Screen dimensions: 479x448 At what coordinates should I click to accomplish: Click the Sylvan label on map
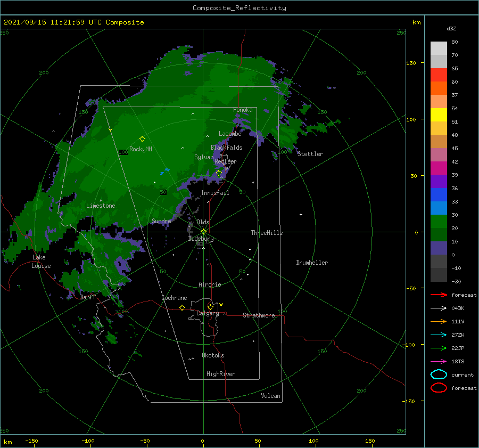click(204, 157)
